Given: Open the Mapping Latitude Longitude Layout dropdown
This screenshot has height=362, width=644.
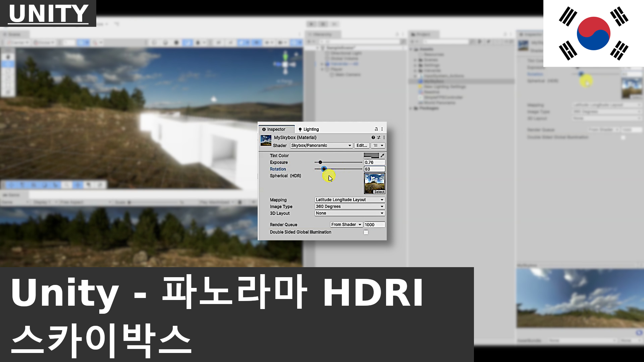Looking at the screenshot, I should pos(350,200).
